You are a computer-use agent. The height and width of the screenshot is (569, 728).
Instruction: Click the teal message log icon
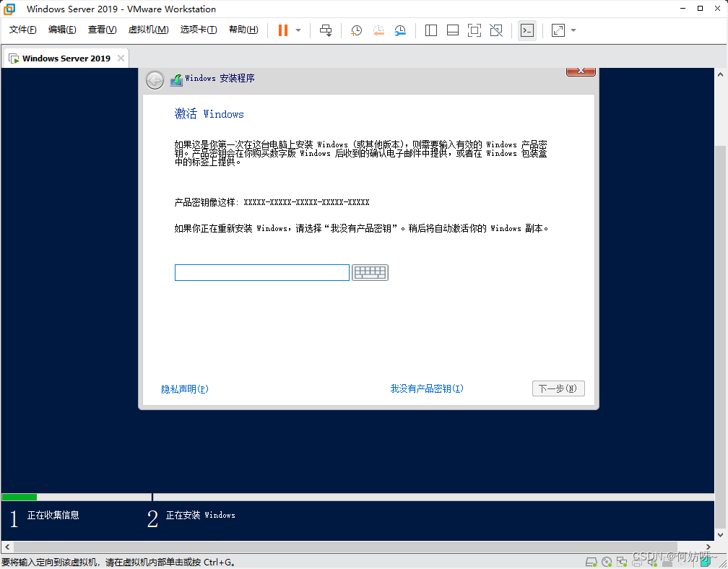click(x=706, y=563)
